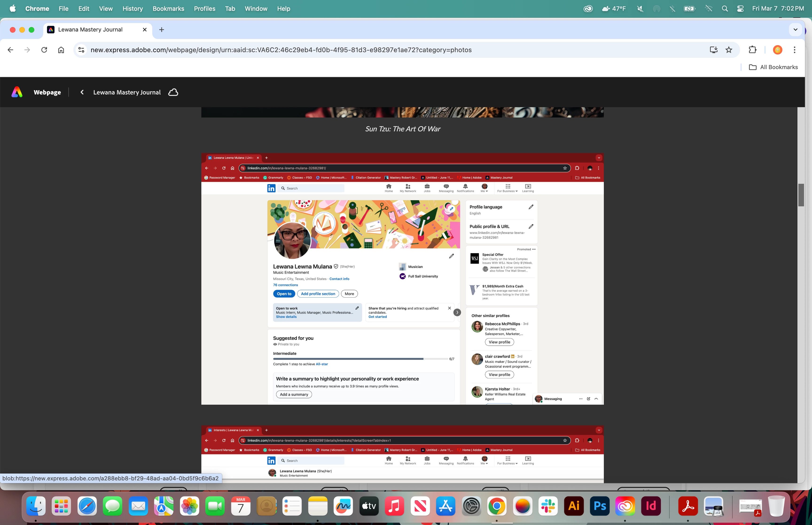Click the Adobe Express logo icon
The image size is (812, 525).
pyautogui.click(x=17, y=92)
